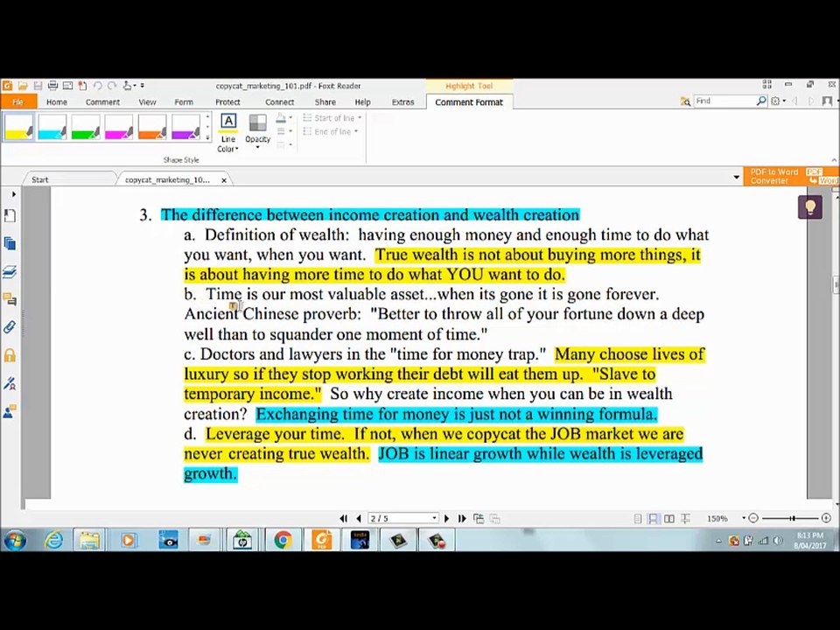Click the Undo arrow icon

tap(97, 86)
